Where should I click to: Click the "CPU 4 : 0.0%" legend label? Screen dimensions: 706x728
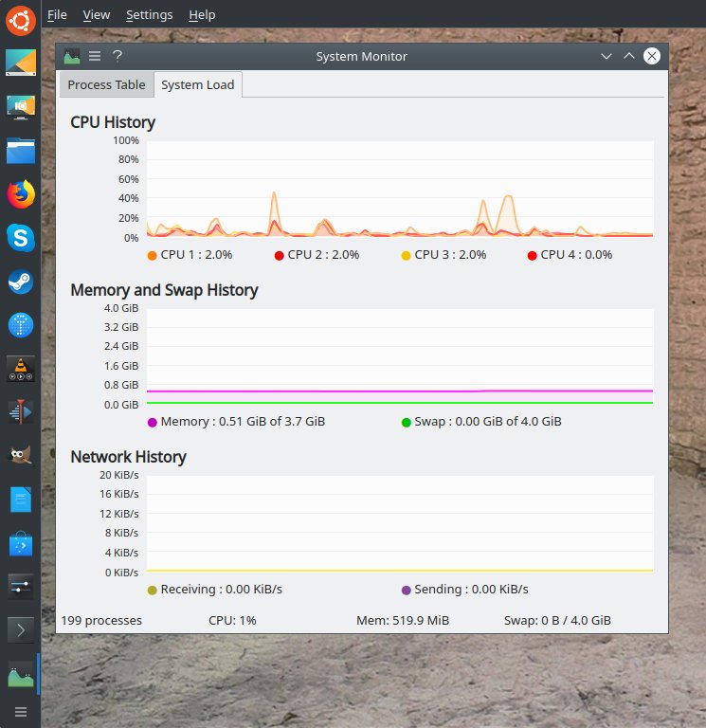(x=576, y=255)
